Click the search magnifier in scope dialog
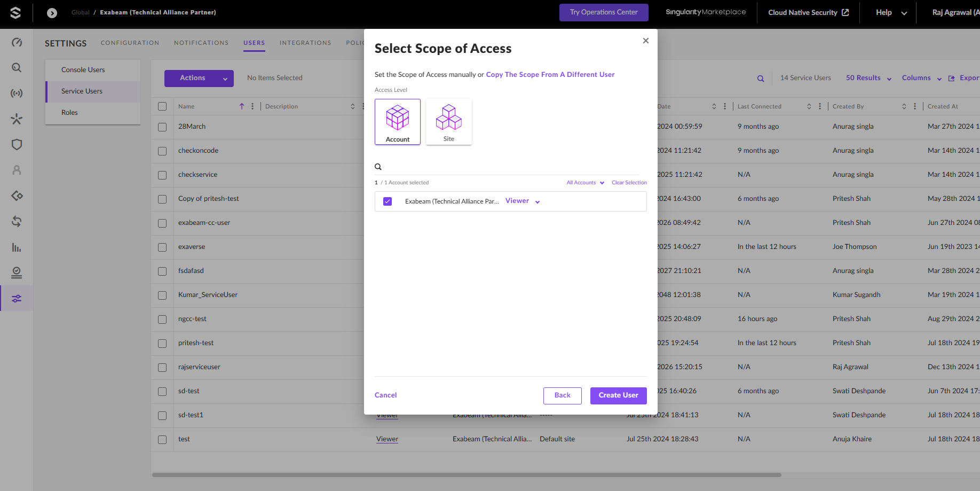This screenshot has width=980, height=491. point(378,167)
